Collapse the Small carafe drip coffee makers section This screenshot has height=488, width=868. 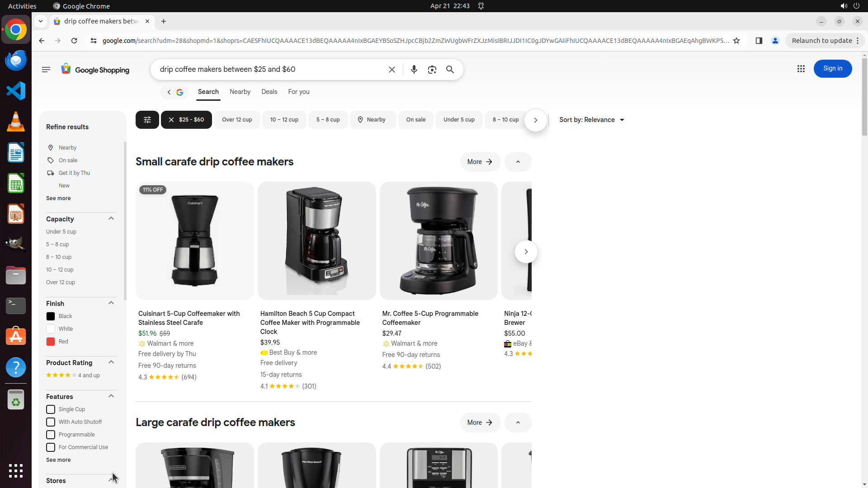point(518,162)
